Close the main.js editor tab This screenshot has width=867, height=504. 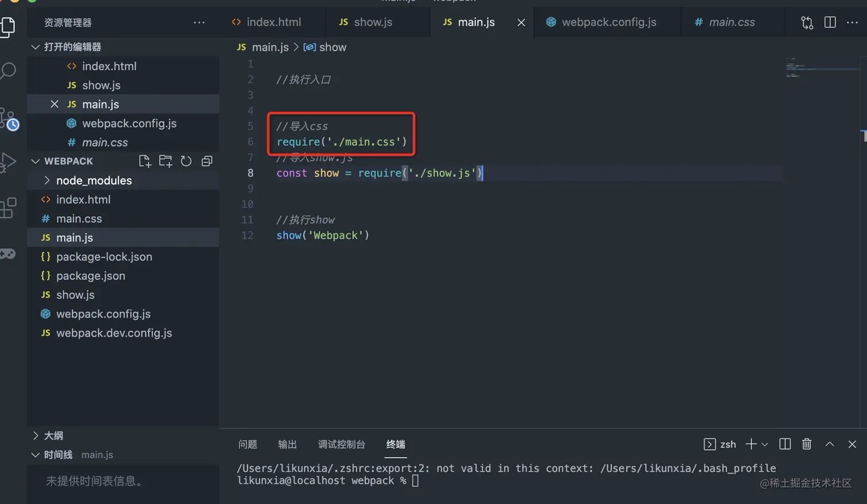[x=521, y=22]
